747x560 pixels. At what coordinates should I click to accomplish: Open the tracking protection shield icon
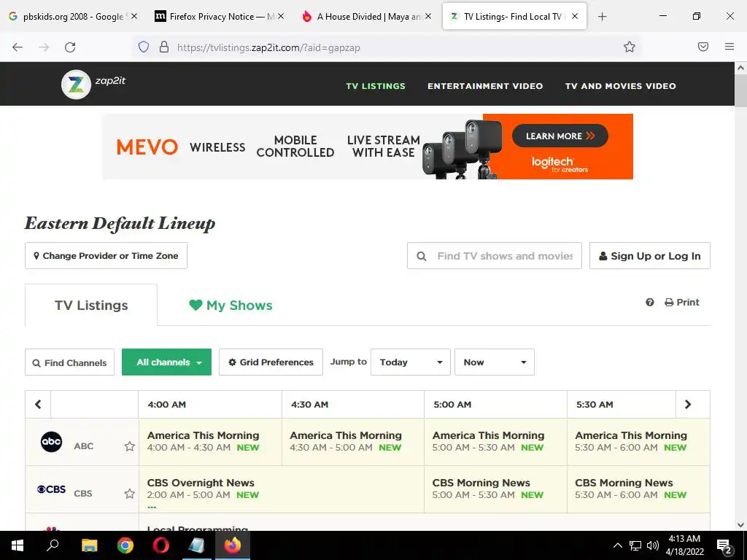[144, 47]
